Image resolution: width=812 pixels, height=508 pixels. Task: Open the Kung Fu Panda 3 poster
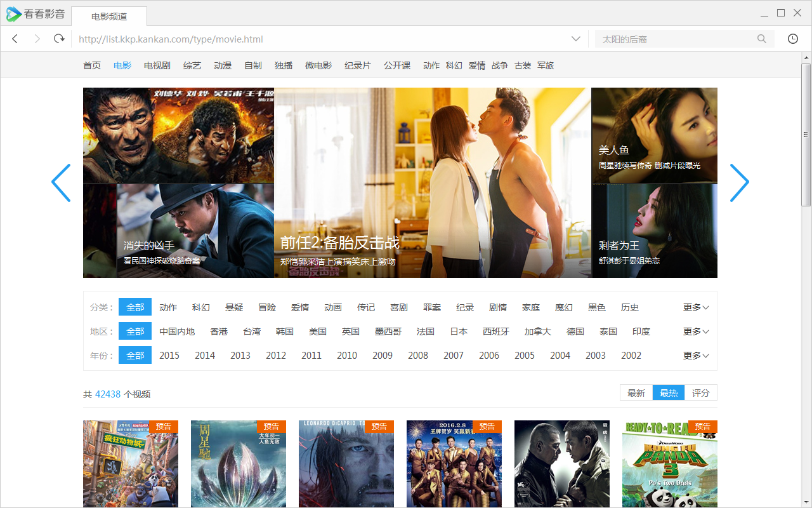(x=670, y=464)
